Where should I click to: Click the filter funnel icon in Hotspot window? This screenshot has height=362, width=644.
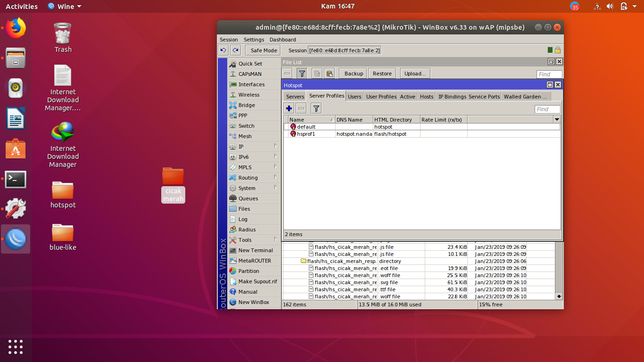316,108
